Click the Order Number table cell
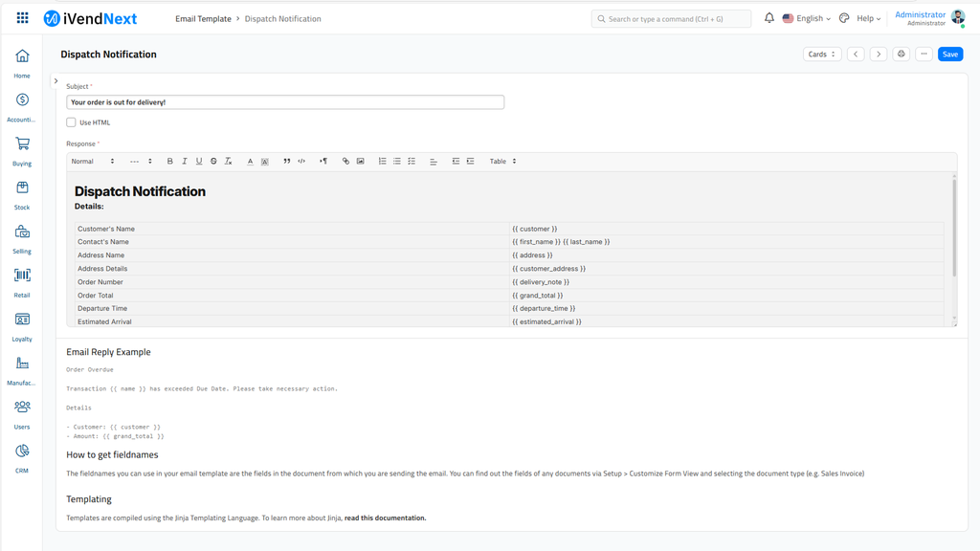This screenshot has width=980, height=551. pyautogui.click(x=292, y=282)
